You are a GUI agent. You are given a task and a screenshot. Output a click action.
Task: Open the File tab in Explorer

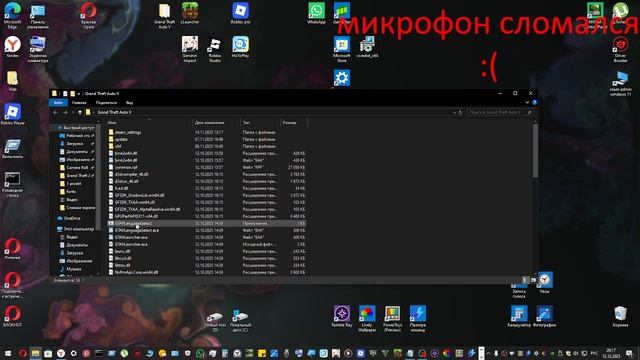58,102
